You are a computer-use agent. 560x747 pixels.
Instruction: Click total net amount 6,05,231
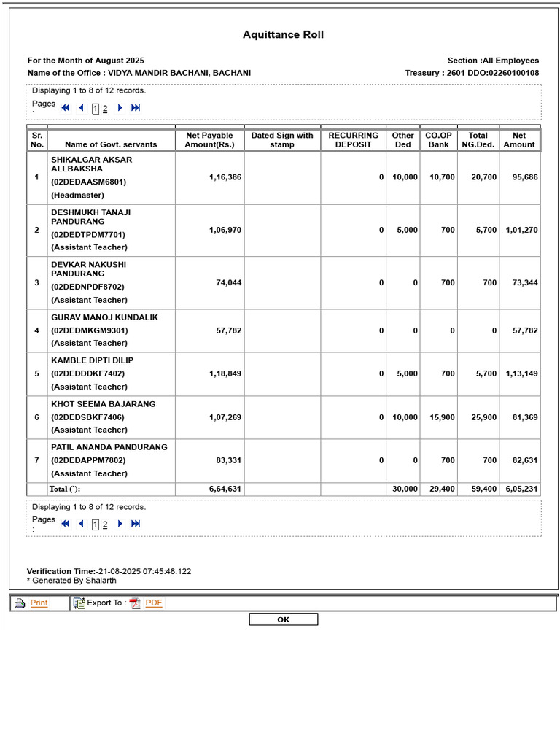click(522, 489)
